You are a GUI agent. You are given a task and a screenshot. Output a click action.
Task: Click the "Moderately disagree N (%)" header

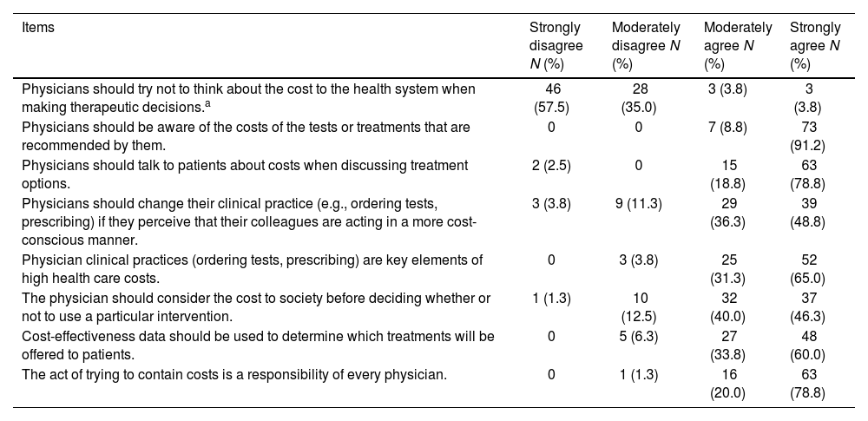[646, 45]
